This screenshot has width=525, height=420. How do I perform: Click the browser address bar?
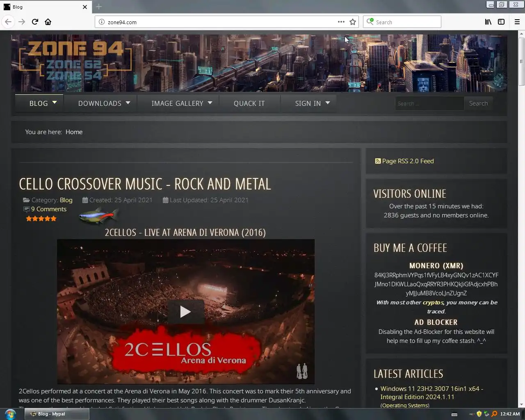221,22
